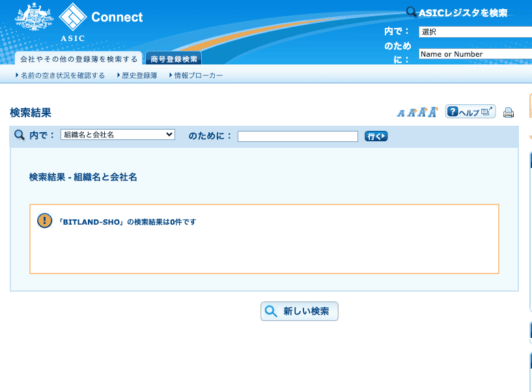532x392 pixels.
Task: Click the orange warning exclamation icon
Action: [x=44, y=221]
